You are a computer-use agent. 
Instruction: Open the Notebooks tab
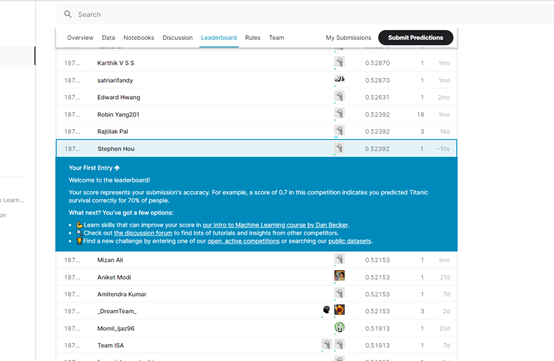point(138,37)
